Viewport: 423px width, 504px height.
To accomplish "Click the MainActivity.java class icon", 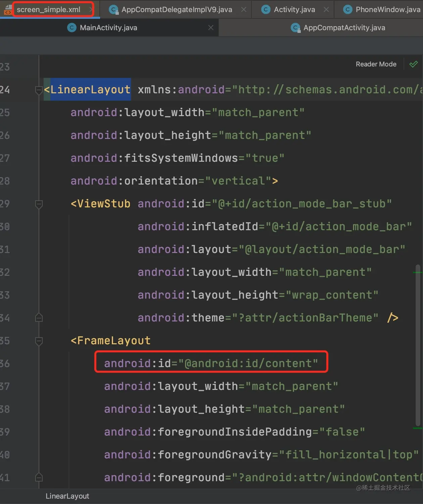I will 72,28.
